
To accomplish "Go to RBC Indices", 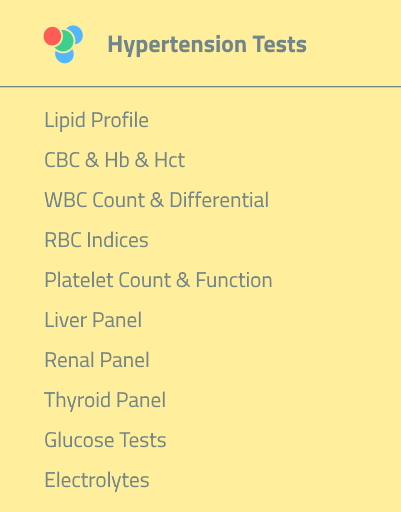I will 96,240.
